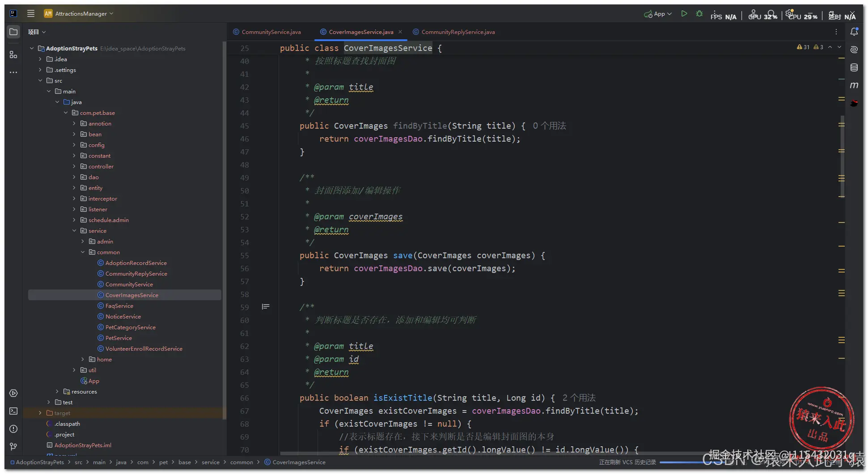The image size is (868, 474).
Task: Open the Notifications bell panel
Action: [854, 32]
